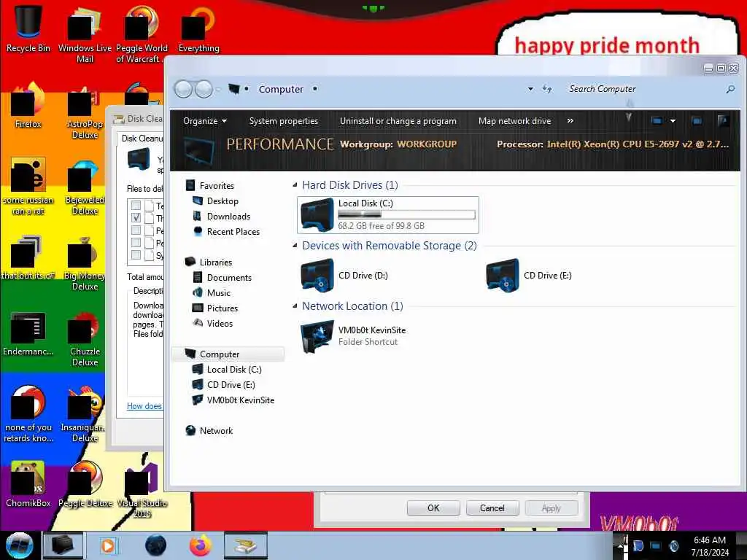Open the media player taskbar icon
Viewport: 747px width, 560px height.
(x=108, y=545)
